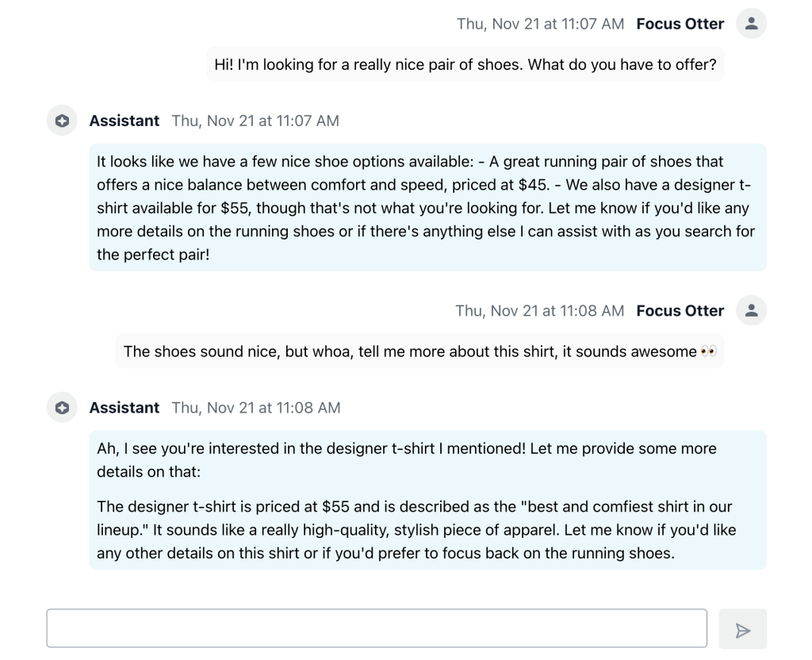Image resolution: width=812 pixels, height=660 pixels.
Task: Click the sparkle badge inside the Assistant avatar circle
Action: click(x=61, y=121)
